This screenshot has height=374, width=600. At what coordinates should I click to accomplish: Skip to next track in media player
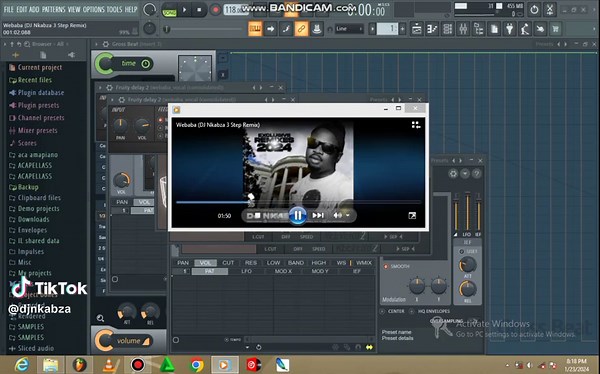[318, 216]
